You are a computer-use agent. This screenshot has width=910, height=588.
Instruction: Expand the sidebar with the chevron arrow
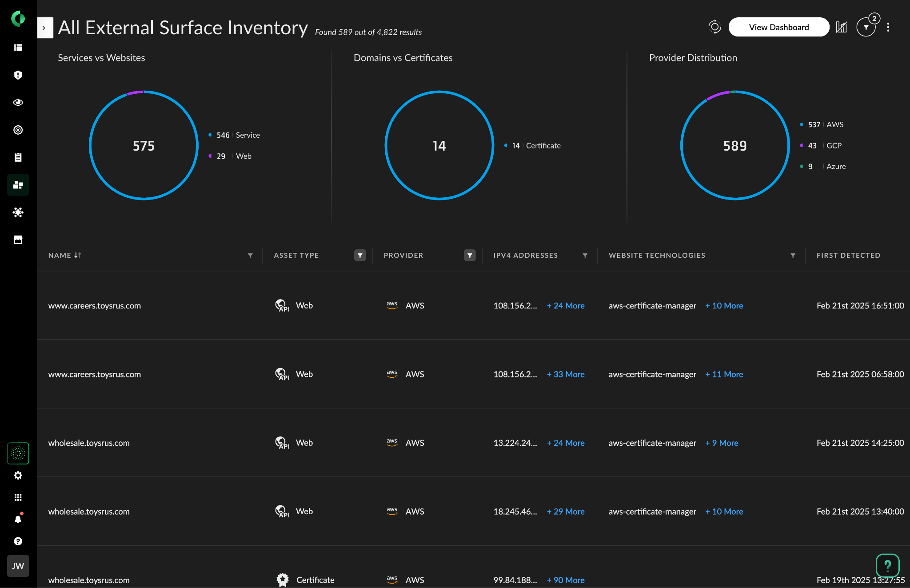(x=44, y=28)
